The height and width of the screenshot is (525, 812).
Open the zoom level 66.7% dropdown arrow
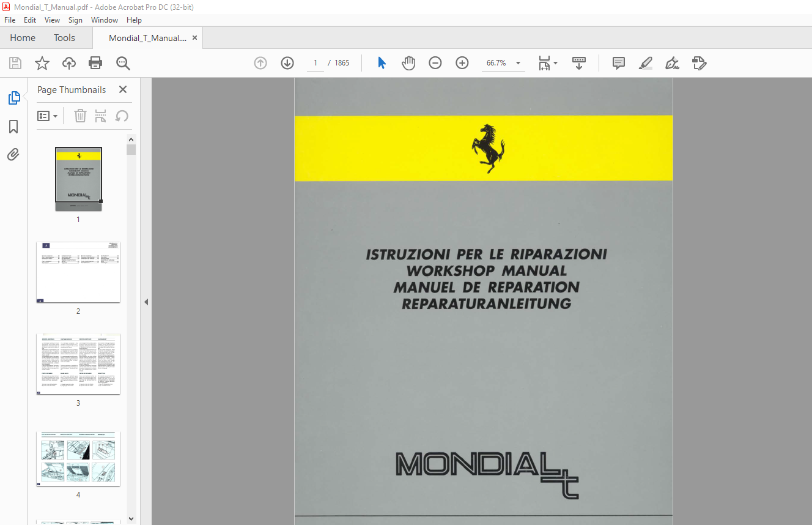[519, 63]
